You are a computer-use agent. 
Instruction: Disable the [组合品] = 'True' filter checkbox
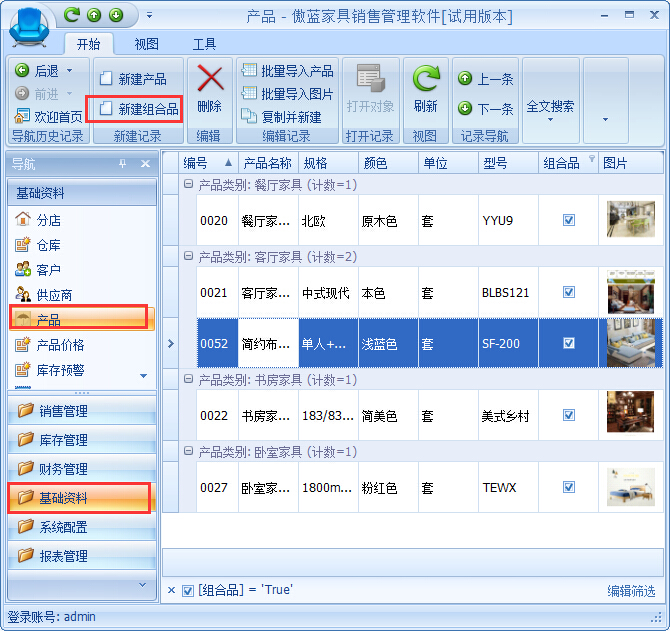point(188,590)
